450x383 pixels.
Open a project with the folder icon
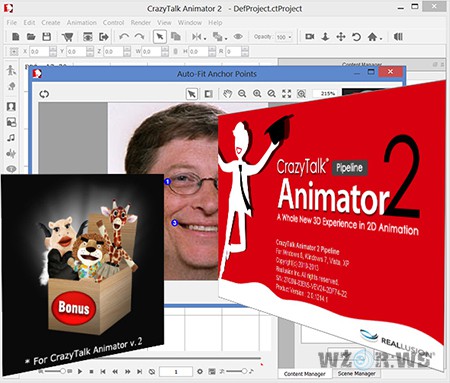coord(31,37)
